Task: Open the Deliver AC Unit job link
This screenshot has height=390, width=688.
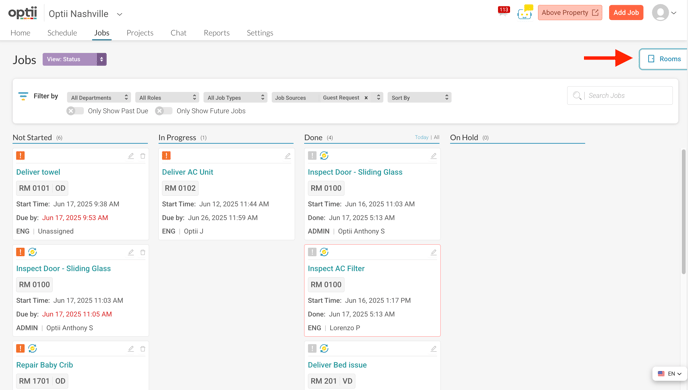Action: 187,172
